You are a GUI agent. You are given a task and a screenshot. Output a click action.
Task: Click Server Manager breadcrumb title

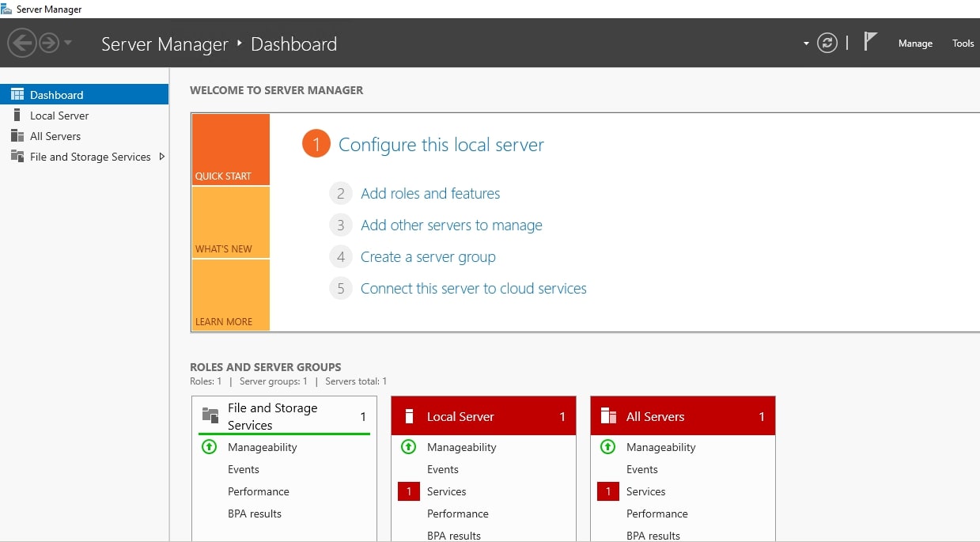(165, 44)
